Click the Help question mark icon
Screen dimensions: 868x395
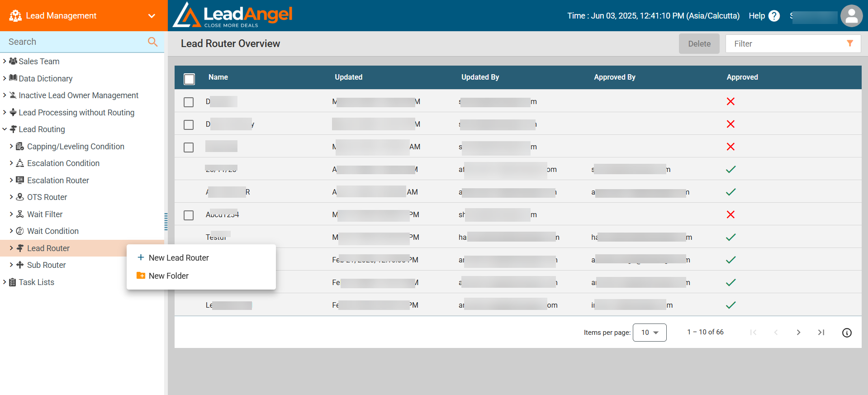(774, 16)
